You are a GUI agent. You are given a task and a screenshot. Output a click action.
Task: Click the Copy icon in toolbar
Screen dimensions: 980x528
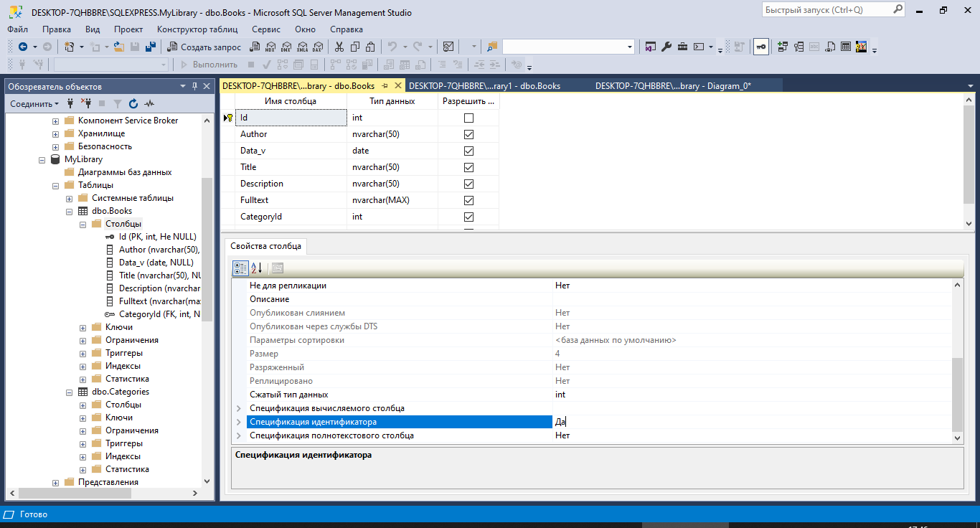354,47
